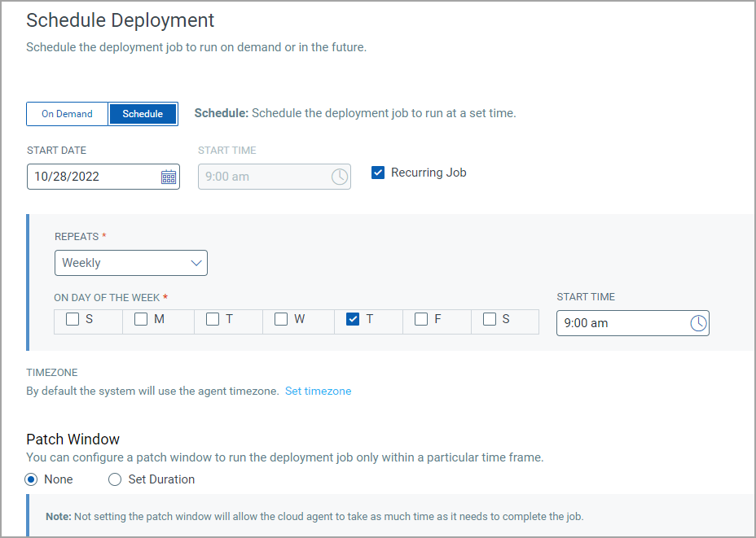Open the Start Date calendar picker icon

pyautogui.click(x=169, y=177)
